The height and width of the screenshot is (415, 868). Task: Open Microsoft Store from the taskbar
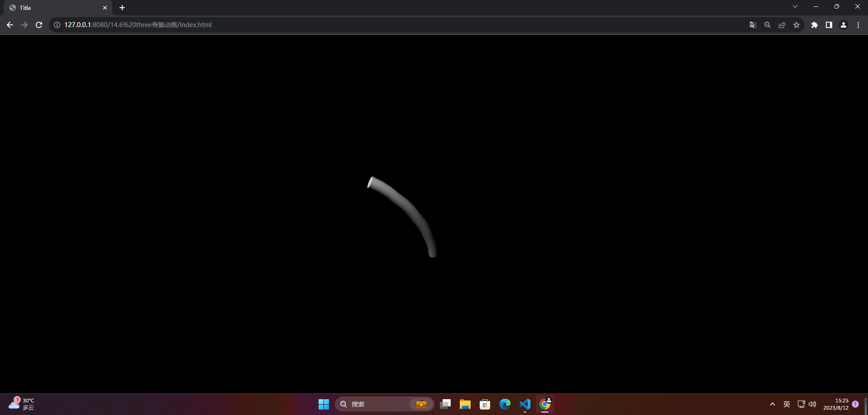click(x=485, y=404)
